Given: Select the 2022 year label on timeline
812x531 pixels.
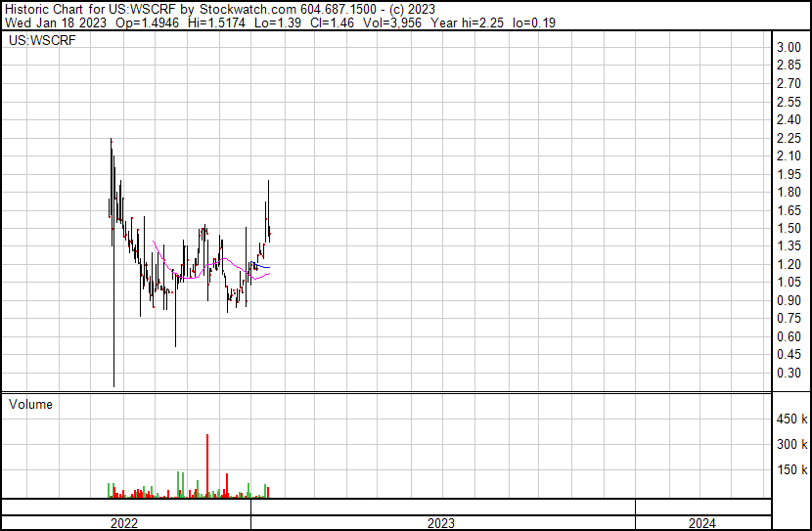Looking at the screenshot, I should click(x=124, y=523).
